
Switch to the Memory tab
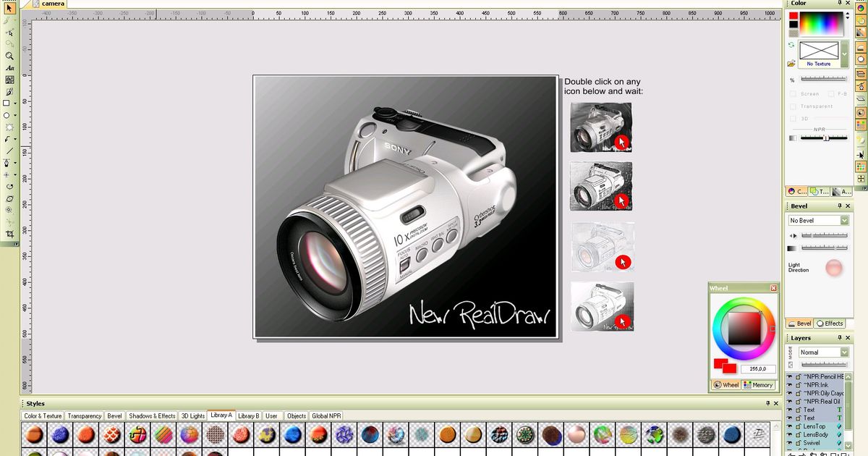tap(758, 385)
